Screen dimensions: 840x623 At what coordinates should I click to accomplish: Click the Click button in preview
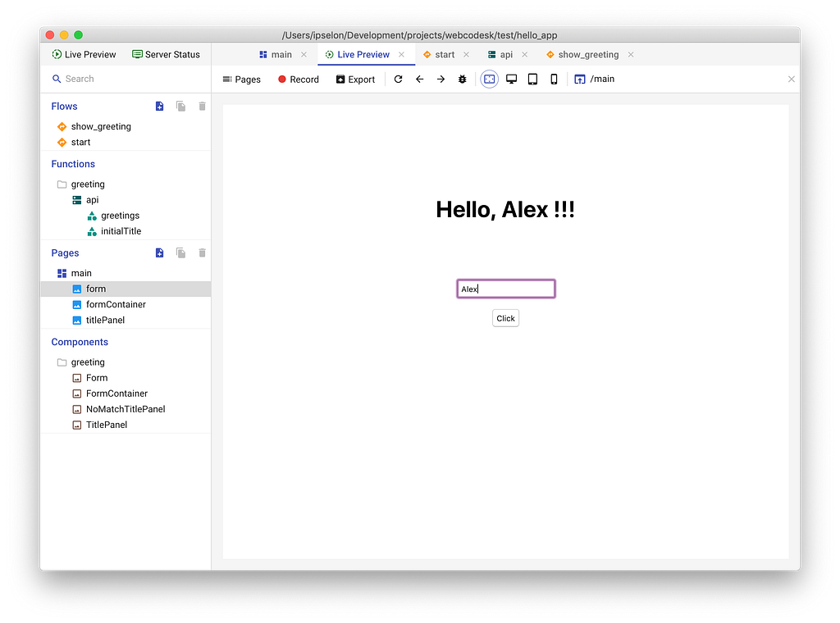click(x=505, y=318)
